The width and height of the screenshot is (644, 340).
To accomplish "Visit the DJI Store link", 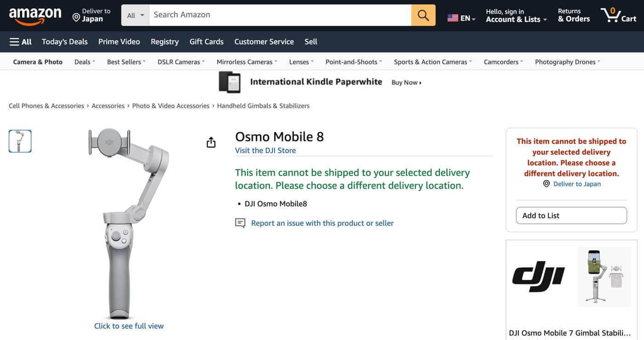I will pos(265,150).
